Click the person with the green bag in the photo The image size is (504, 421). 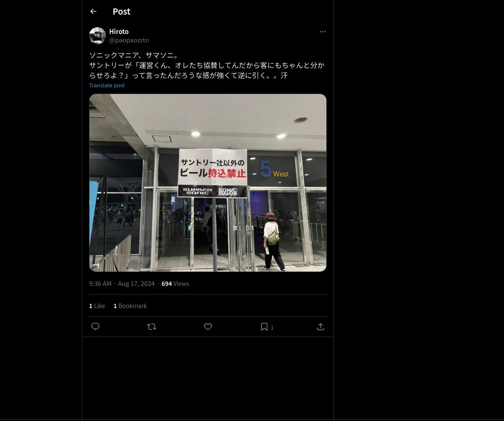pyautogui.click(x=273, y=242)
